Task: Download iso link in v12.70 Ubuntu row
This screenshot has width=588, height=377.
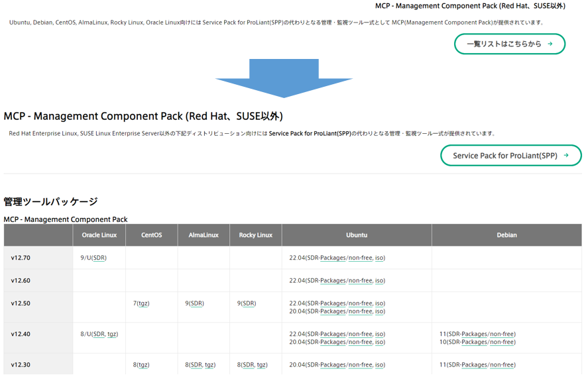Action: [x=379, y=258]
